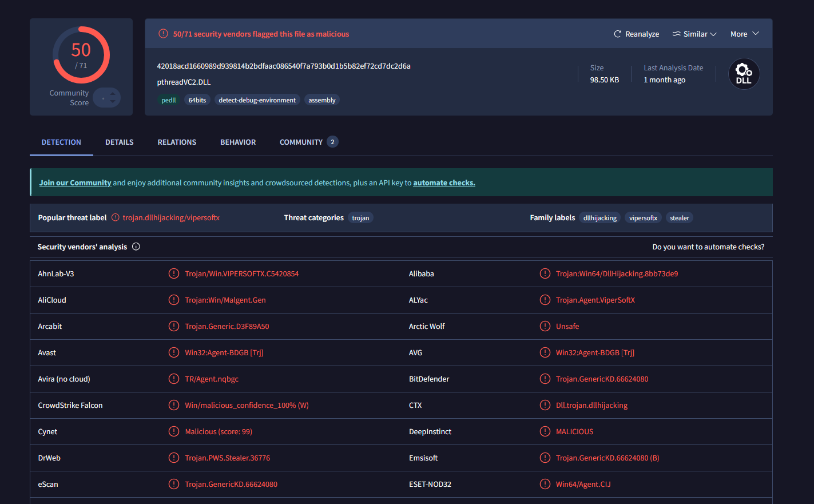Downvote the Community Score
This screenshot has height=504, width=814.
pos(113,102)
